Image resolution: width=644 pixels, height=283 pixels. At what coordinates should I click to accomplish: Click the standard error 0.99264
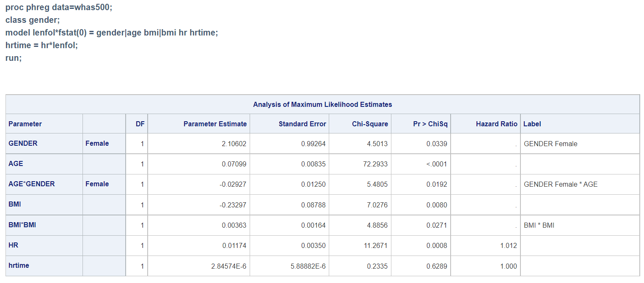click(314, 144)
